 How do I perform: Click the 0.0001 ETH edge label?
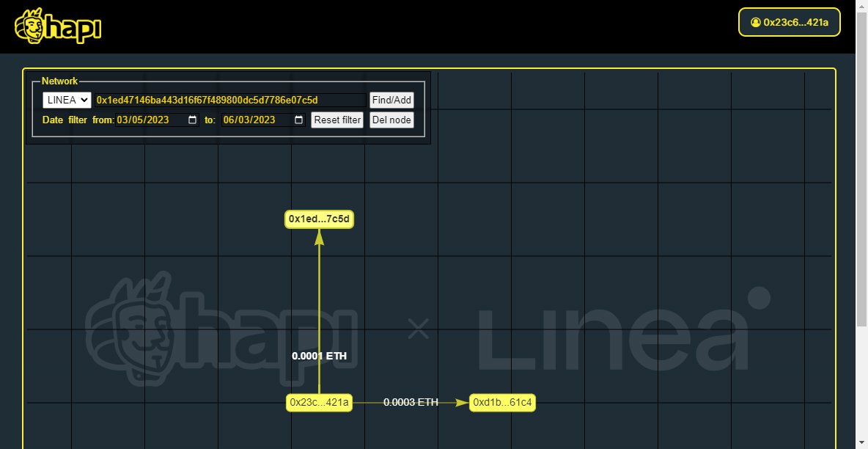point(320,356)
